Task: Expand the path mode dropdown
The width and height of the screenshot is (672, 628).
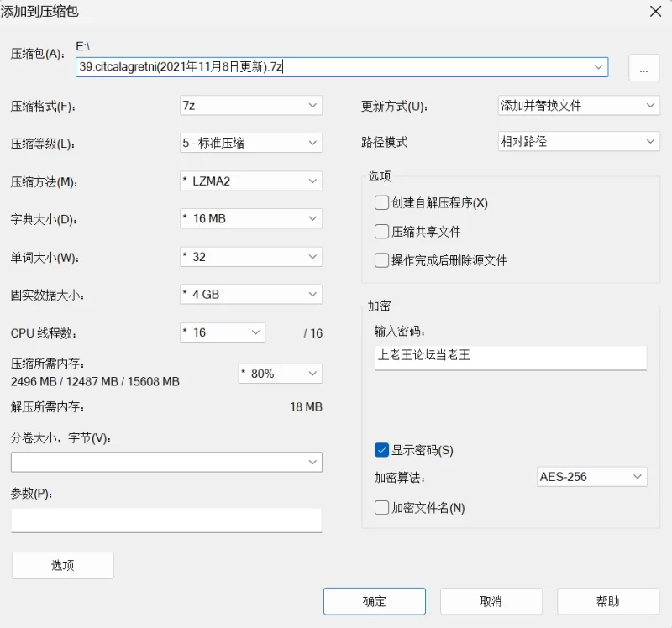Action: click(x=579, y=141)
